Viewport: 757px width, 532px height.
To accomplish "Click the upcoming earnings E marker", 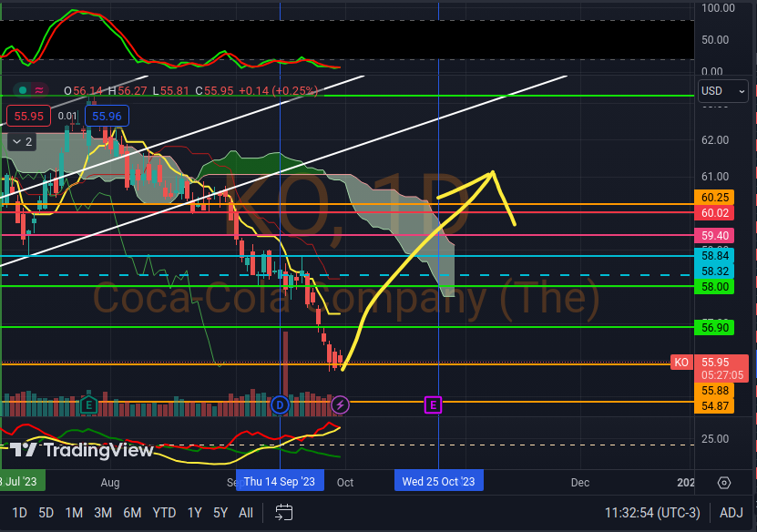I will click(433, 404).
